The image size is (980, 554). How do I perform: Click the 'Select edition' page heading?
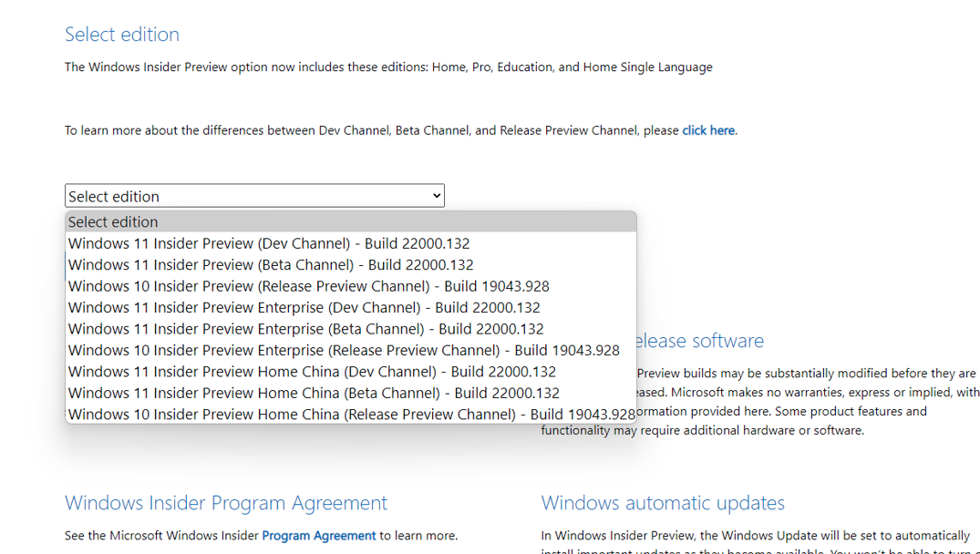pos(122,35)
